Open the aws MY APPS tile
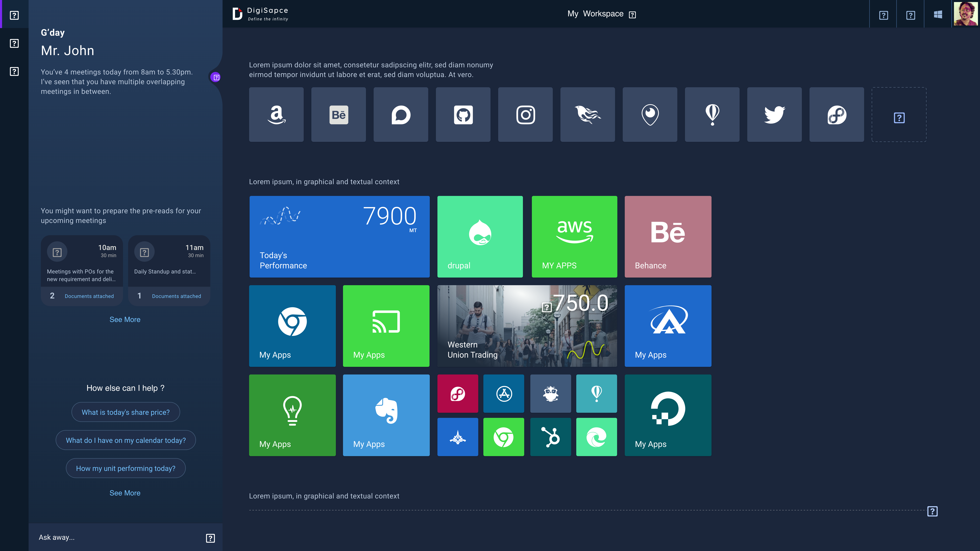The height and width of the screenshot is (551, 980). [x=574, y=236]
